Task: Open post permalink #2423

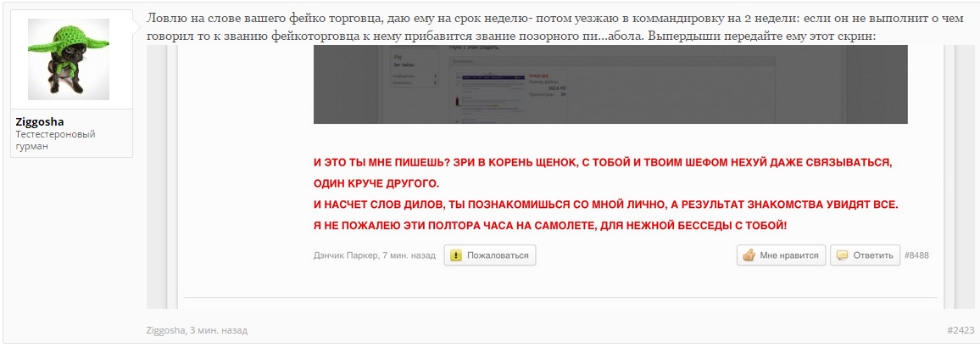Action: pyautogui.click(x=960, y=330)
